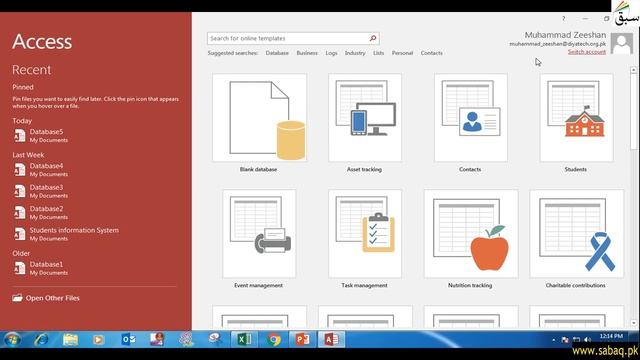Screen dimensions: 640x360
Task: Click the Muhammad Zeeshan account name
Action: click(565, 35)
